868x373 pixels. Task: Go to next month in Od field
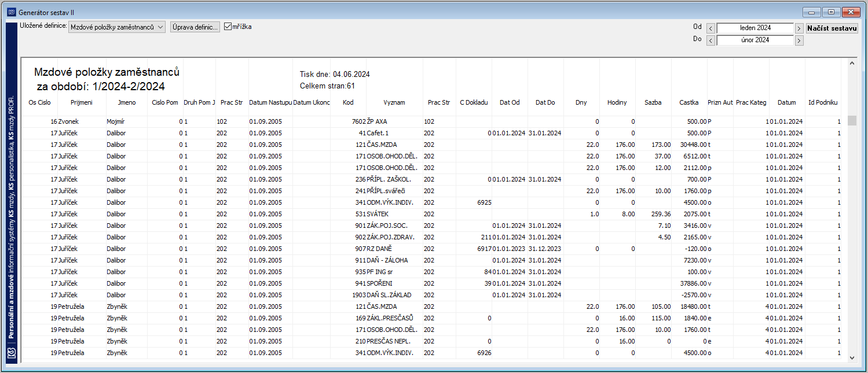(799, 28)
